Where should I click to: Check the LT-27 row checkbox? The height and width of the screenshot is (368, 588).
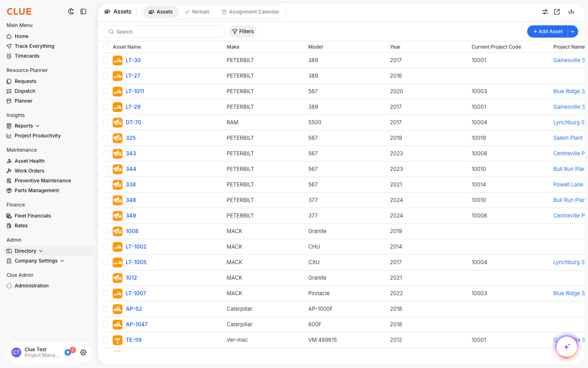click(x=106, y=76)
